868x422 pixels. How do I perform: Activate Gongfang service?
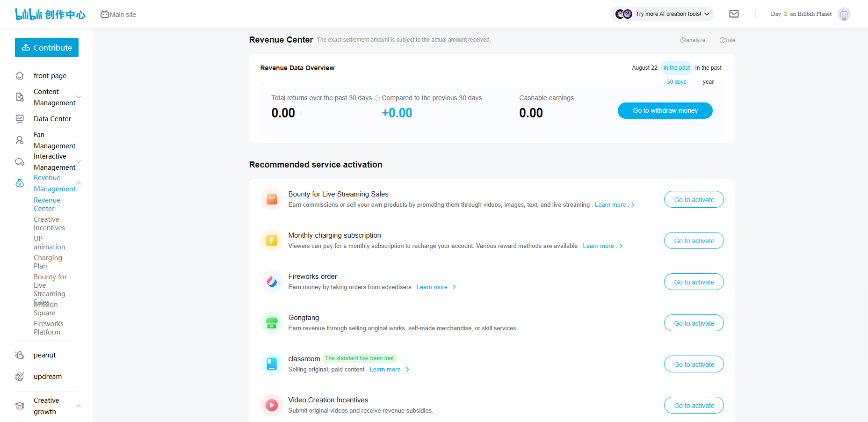(x=694, y=323)
